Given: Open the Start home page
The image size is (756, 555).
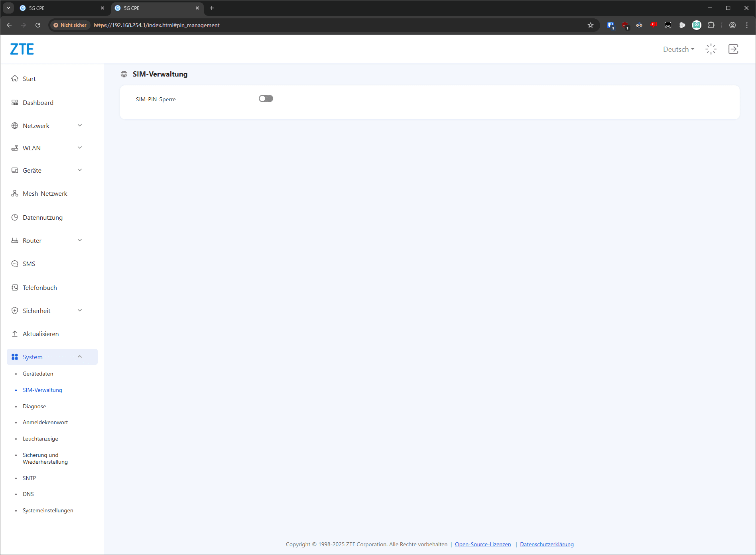Looking at the screenshot, I should click(29, 79).
